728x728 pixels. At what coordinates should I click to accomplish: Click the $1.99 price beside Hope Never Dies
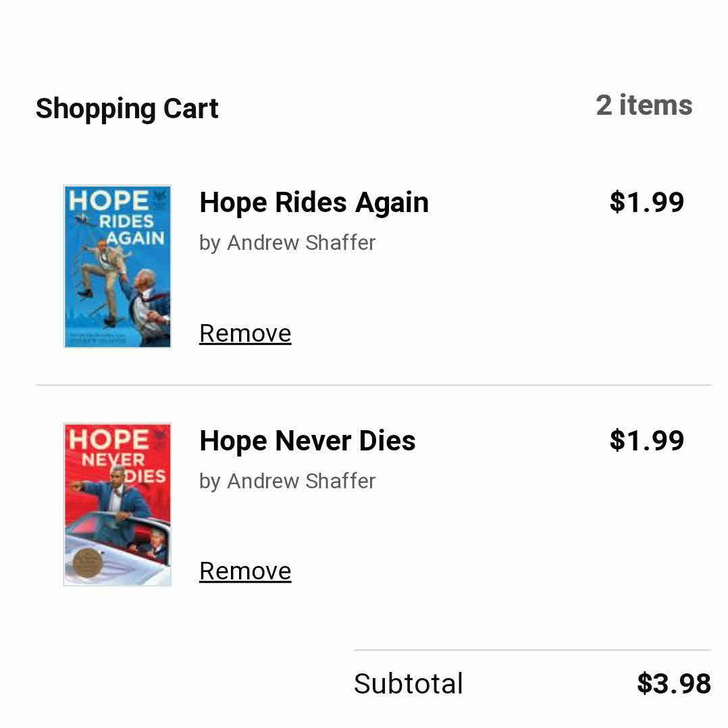click(x=646, y=440)
